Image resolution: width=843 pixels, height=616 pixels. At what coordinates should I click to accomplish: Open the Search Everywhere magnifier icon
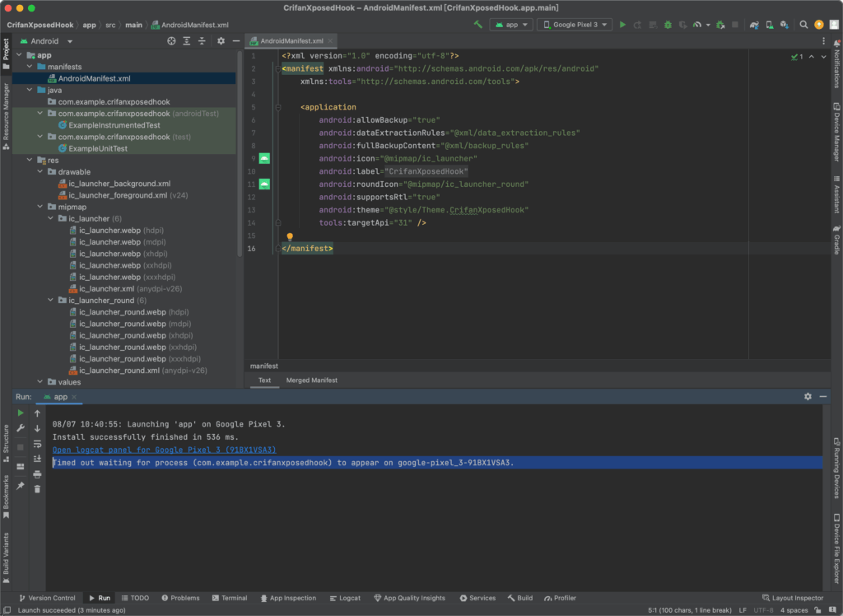pos(803,25)
